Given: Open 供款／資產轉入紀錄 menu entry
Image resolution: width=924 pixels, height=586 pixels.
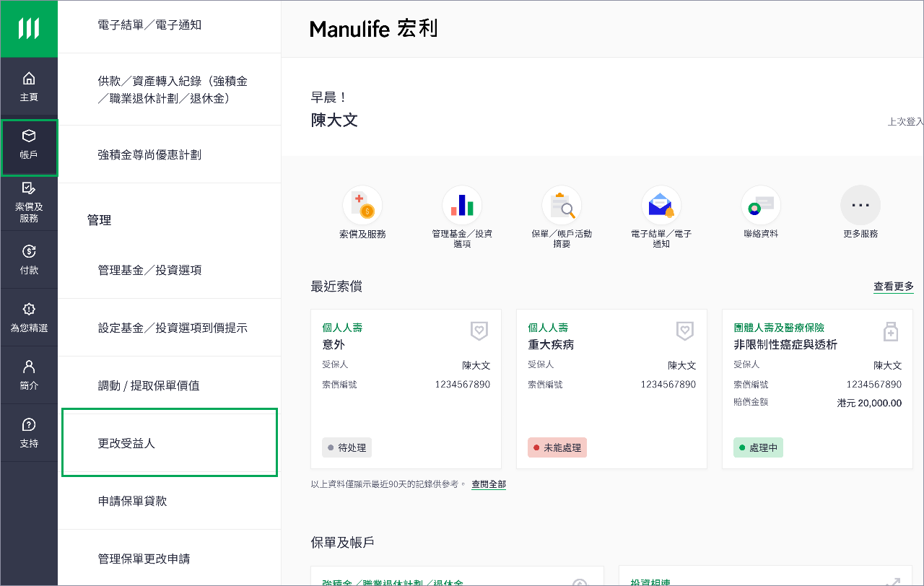Looking at the screenshot, I should (x=169, y=89).
